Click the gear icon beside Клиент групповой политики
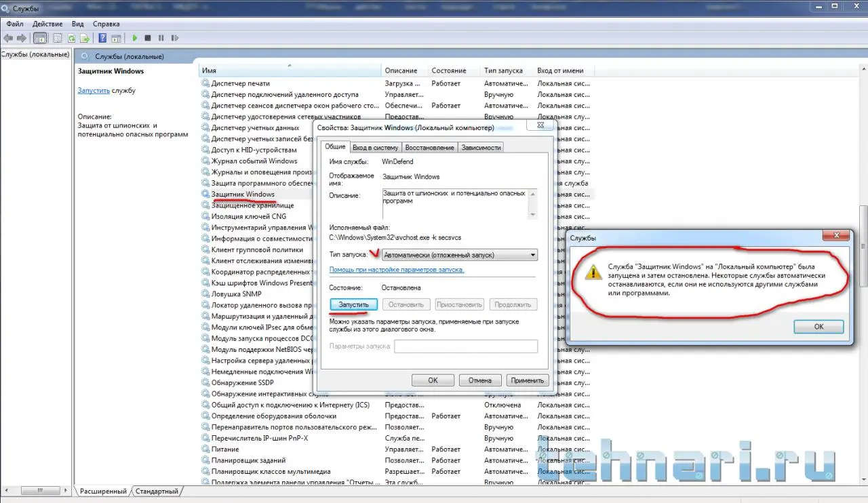868x503 pixels. [x=205, y=249]
